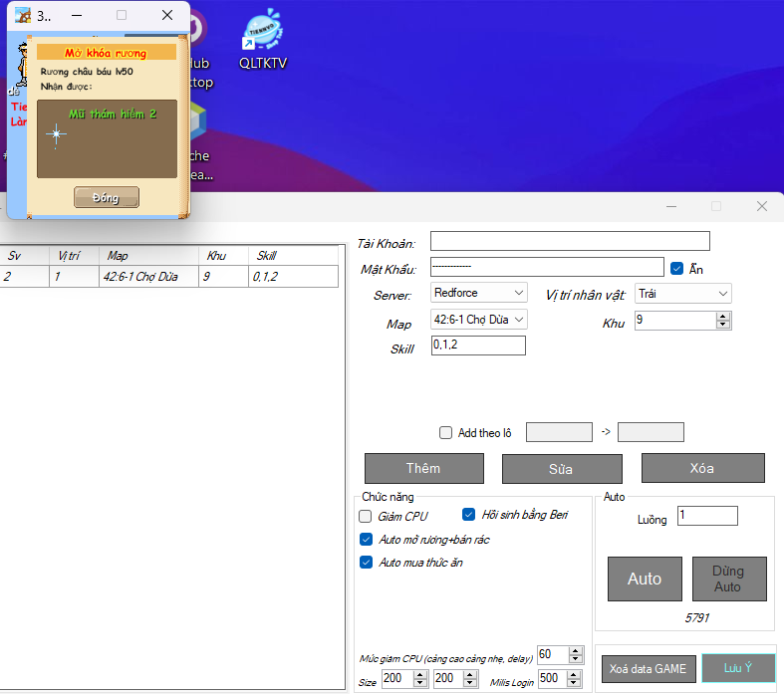Click the Xóa button
The width and height of the screenshot is (784, 695).
tap(702, 468)
